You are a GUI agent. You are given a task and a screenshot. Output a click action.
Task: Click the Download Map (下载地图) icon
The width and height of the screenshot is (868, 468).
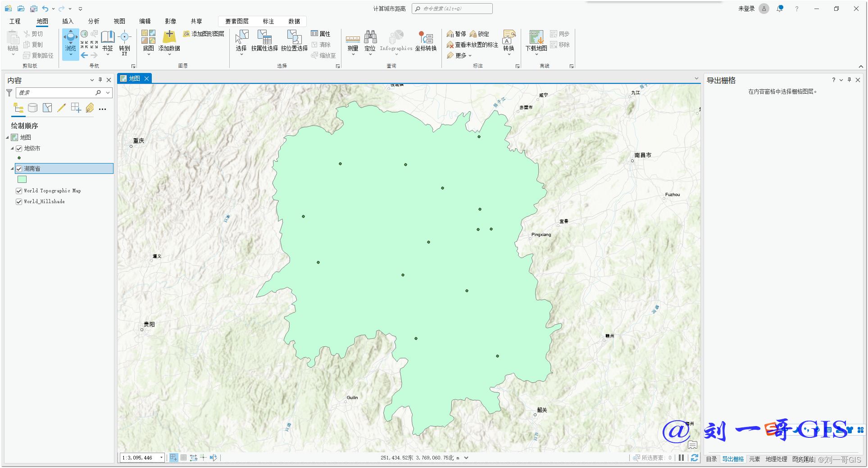click(536, 37)
